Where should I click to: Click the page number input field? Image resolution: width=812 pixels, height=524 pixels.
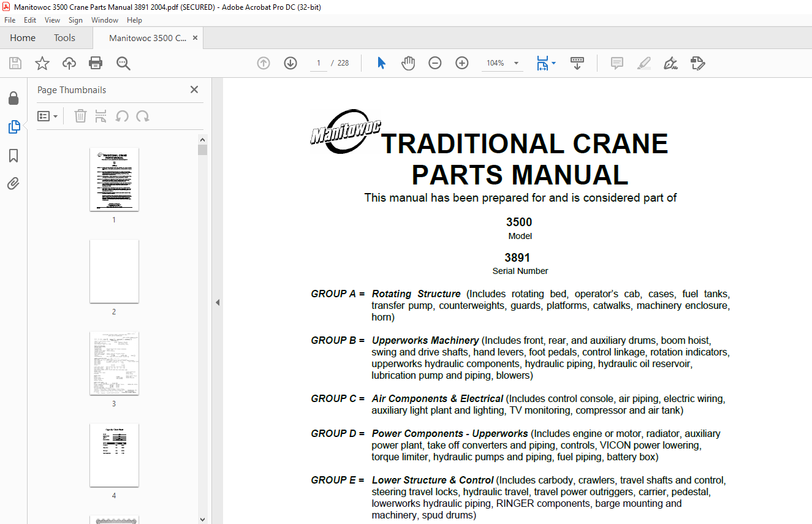pos(319,63)
